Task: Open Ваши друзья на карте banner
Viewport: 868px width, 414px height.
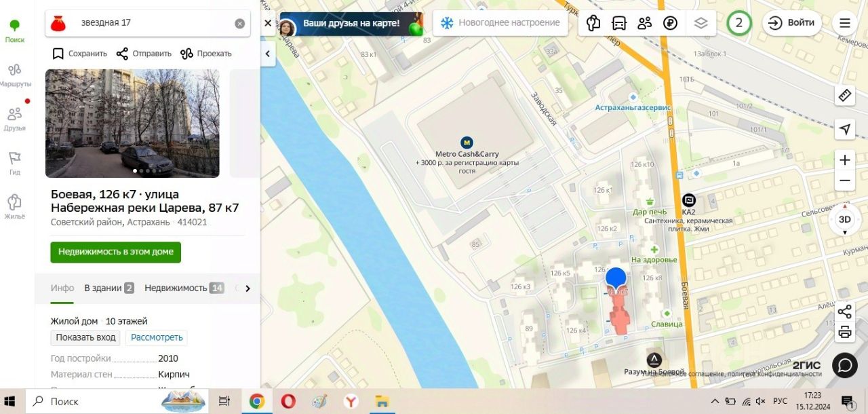Action: tap(351, 24)
